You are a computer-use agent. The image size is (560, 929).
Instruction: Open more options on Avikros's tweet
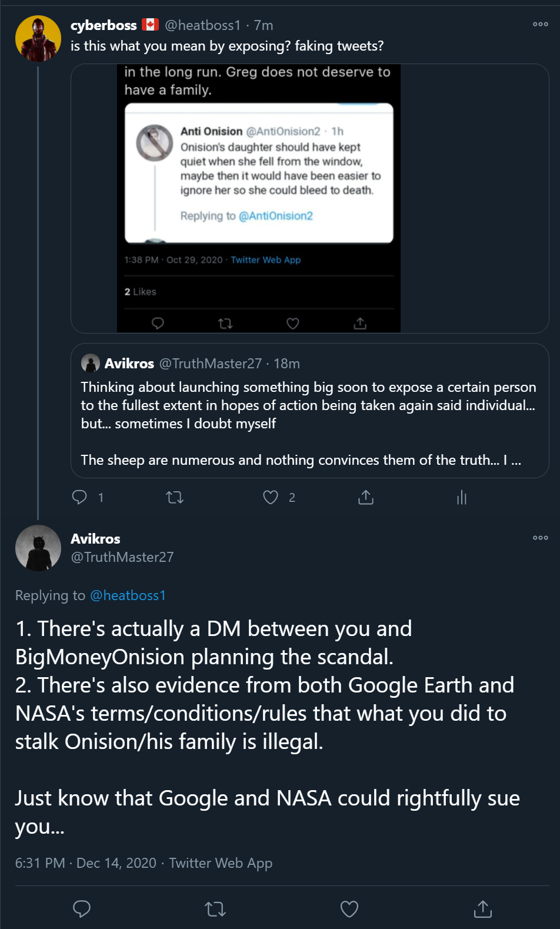point(541,538)
